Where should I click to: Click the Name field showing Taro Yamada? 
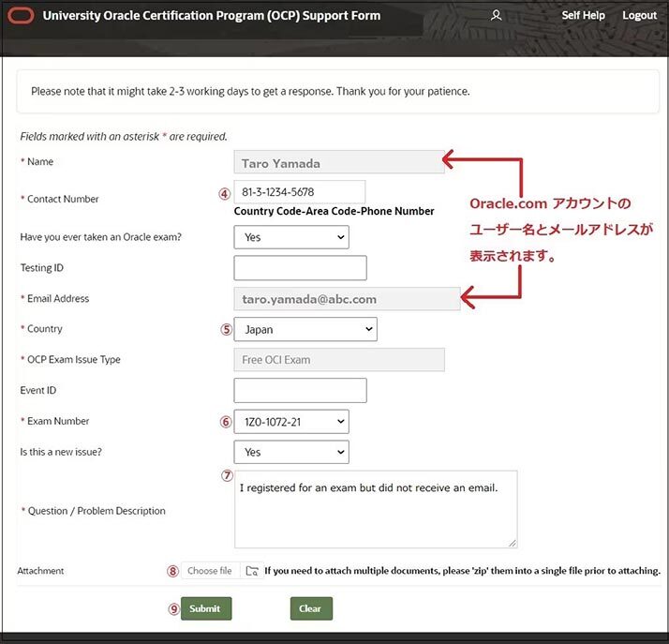pos(339,162)
